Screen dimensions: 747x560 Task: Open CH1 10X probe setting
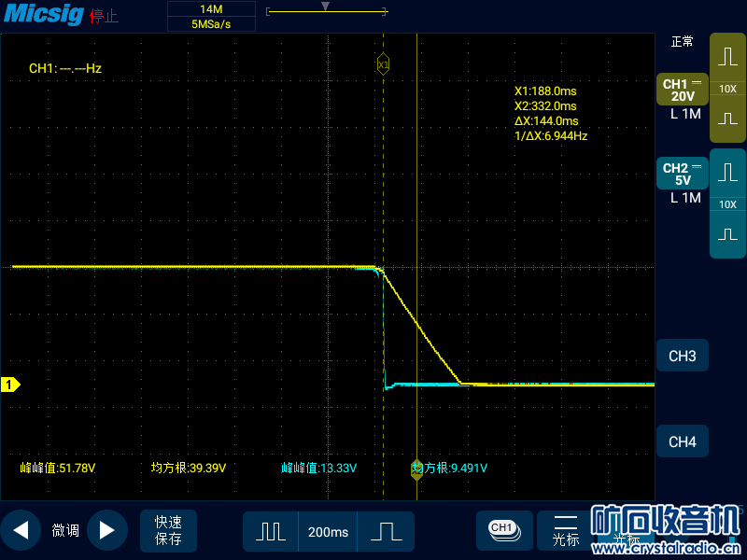(x=727, y=89)
